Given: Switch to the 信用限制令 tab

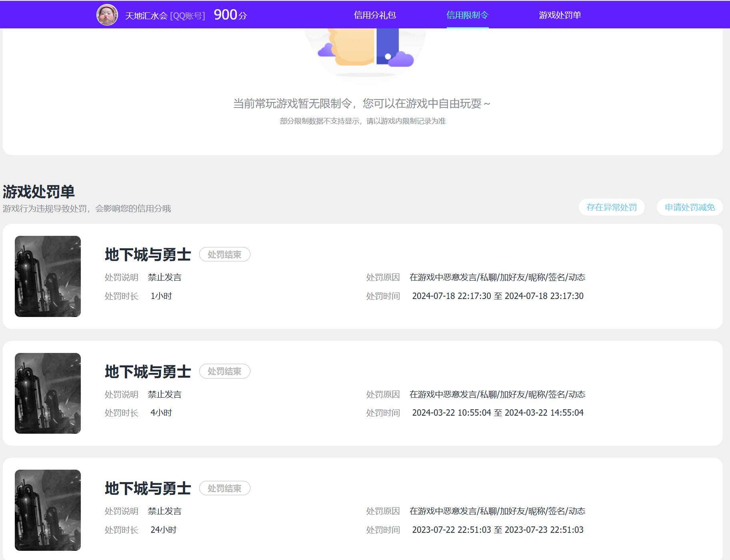Looking at the screenshot, I should pyautogui.click(x=468, y=15).
